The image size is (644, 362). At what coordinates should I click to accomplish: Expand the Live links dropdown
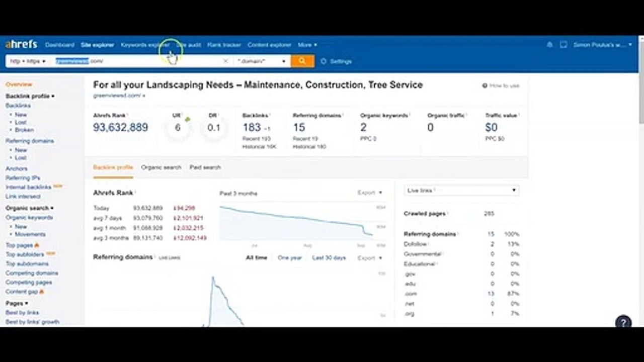click(x=461, y=191)
